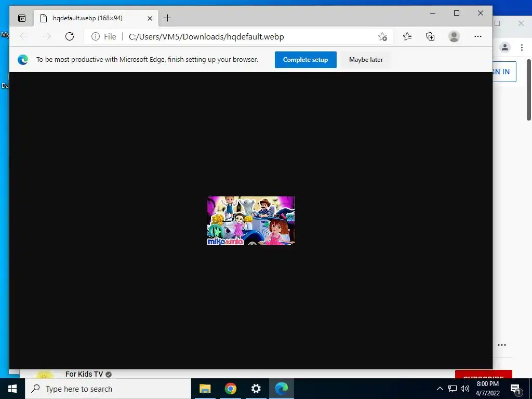532x399 pixels.
Task: Click Chrome window vertical scrollbar
Action: click(528, 89)
